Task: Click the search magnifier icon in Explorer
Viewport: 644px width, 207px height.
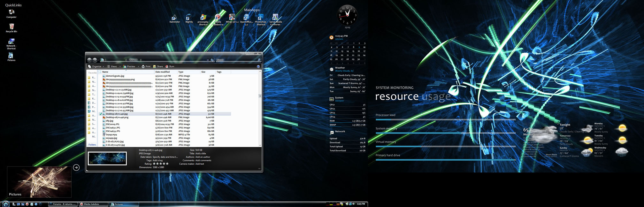Action: click(259, 60)
